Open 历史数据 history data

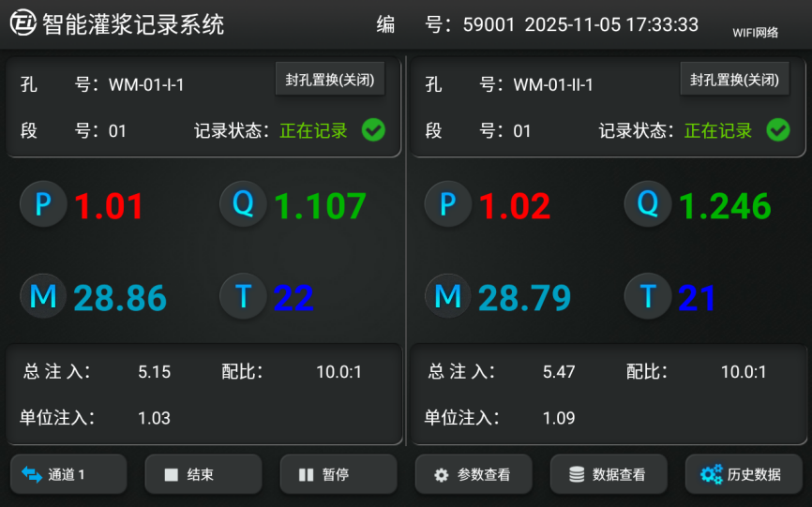click(743, 474)
